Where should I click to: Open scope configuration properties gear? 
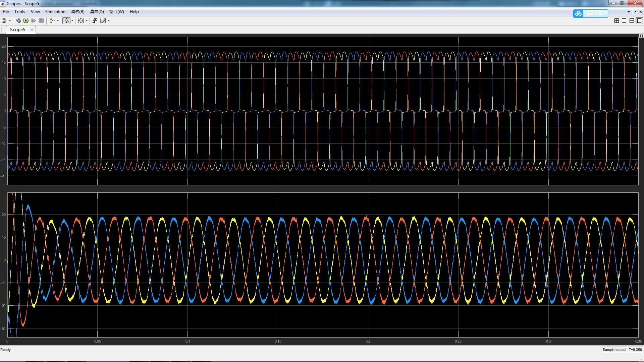4,20
